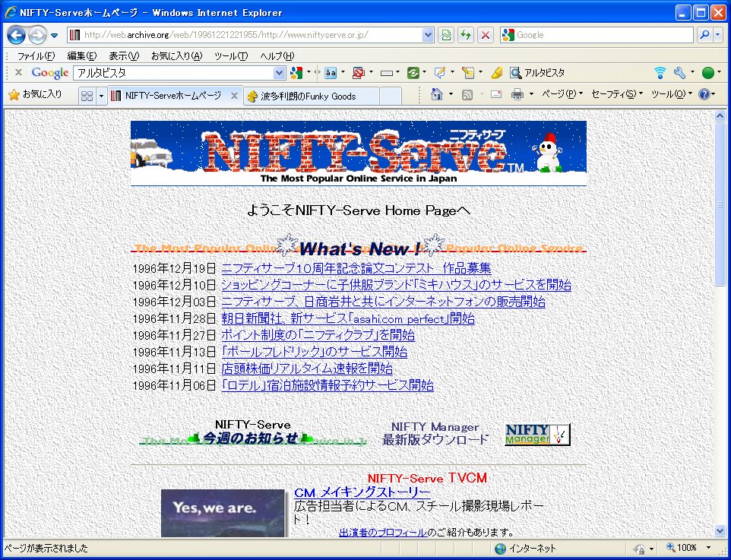This screenshot has height=560, width=731.
Task: Open the tab list dropdown arrow
Action: coord(101,96)
